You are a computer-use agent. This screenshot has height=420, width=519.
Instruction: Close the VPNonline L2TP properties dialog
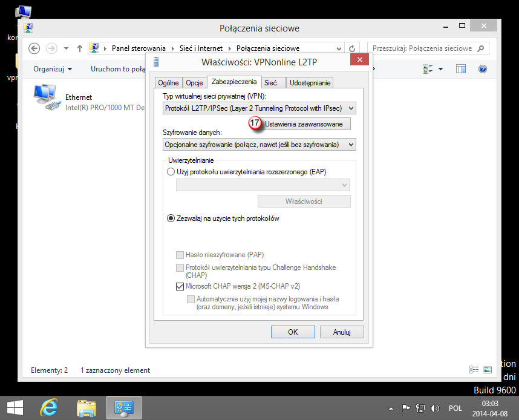click(x=359, y=60)
